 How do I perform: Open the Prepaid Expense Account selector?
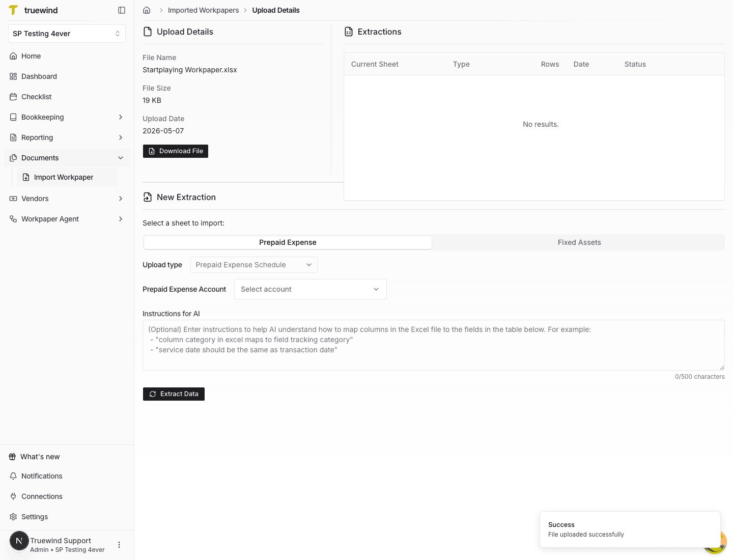pos(311,289)
